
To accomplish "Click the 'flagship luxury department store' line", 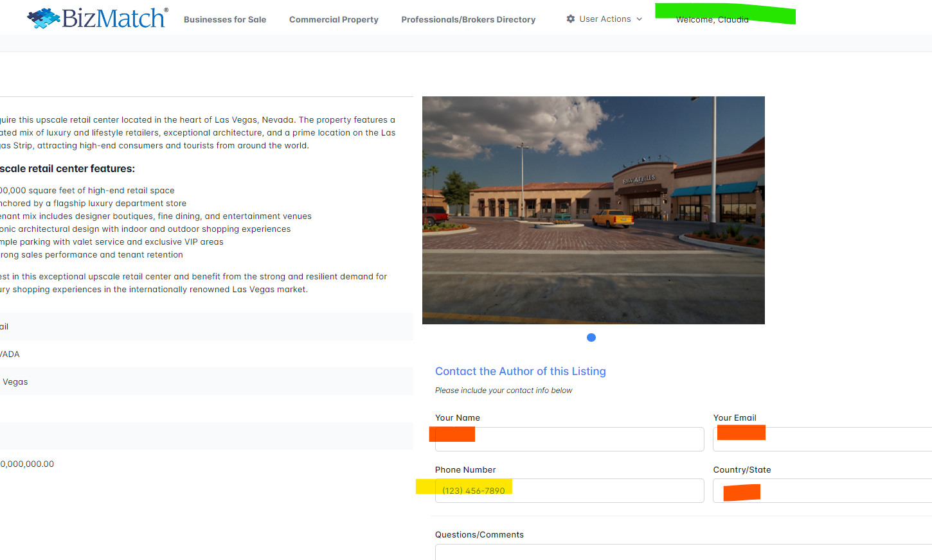I will click(93, 204).
